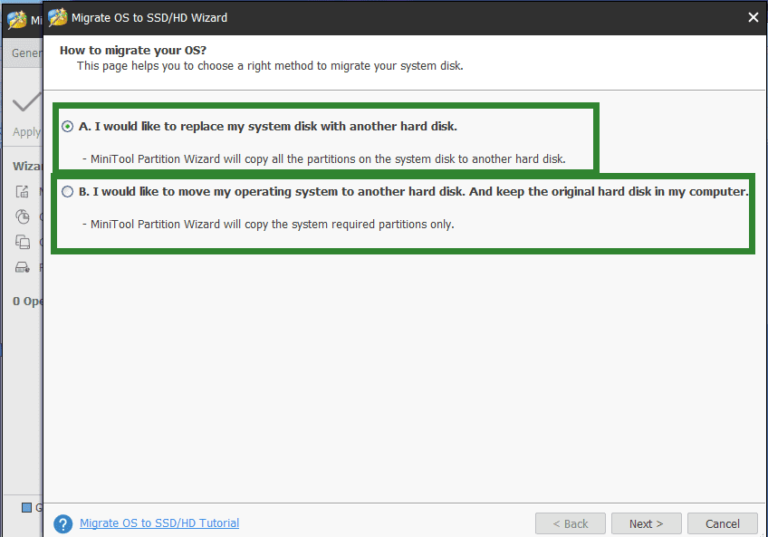
Task: Click the grayed-out Back button
Action: pos(570,524)
